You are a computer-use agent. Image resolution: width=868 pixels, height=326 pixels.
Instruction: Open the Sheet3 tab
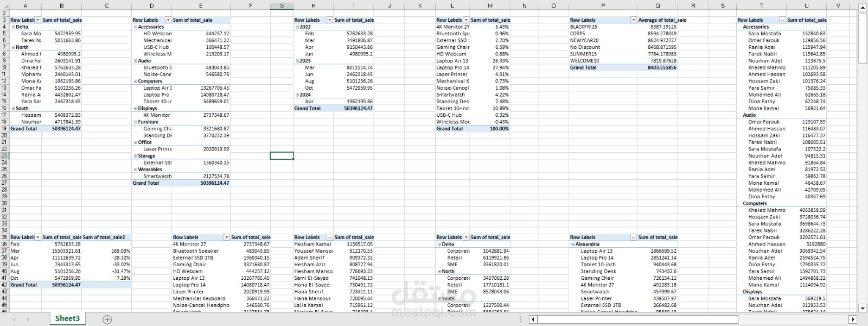click(x=67, y=318)
